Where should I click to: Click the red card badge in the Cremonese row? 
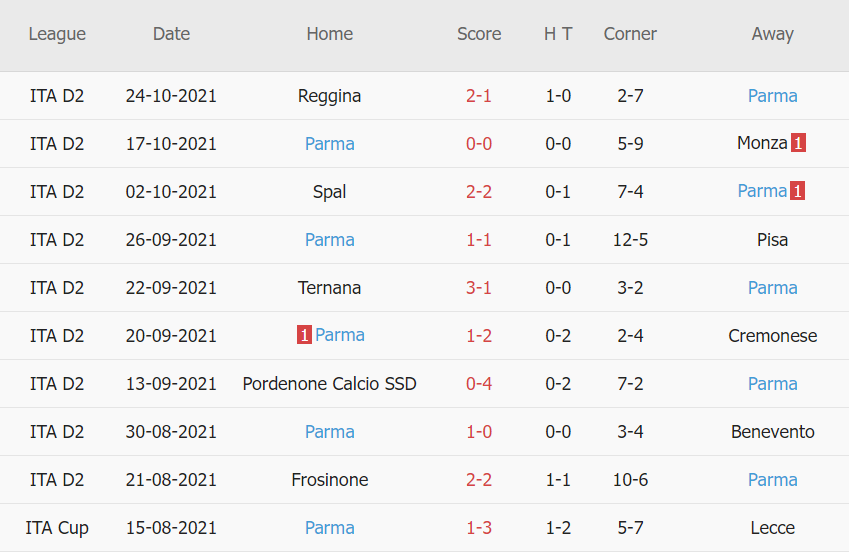tap(304, 335)
